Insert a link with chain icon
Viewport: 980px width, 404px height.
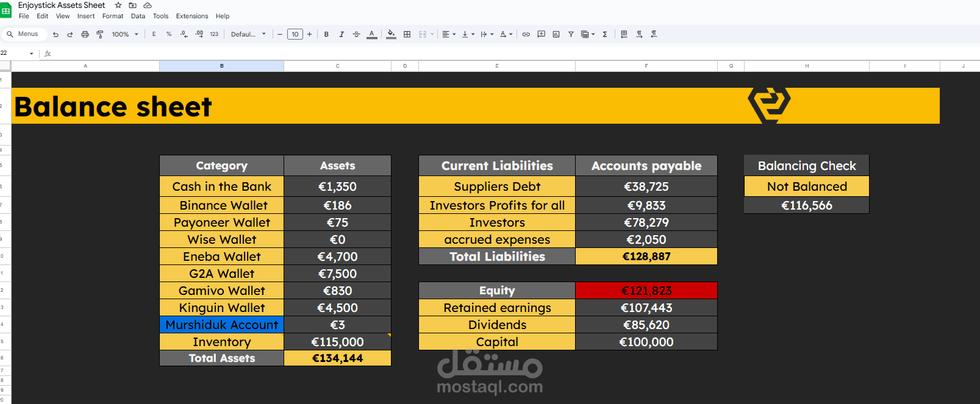point(526,34)
